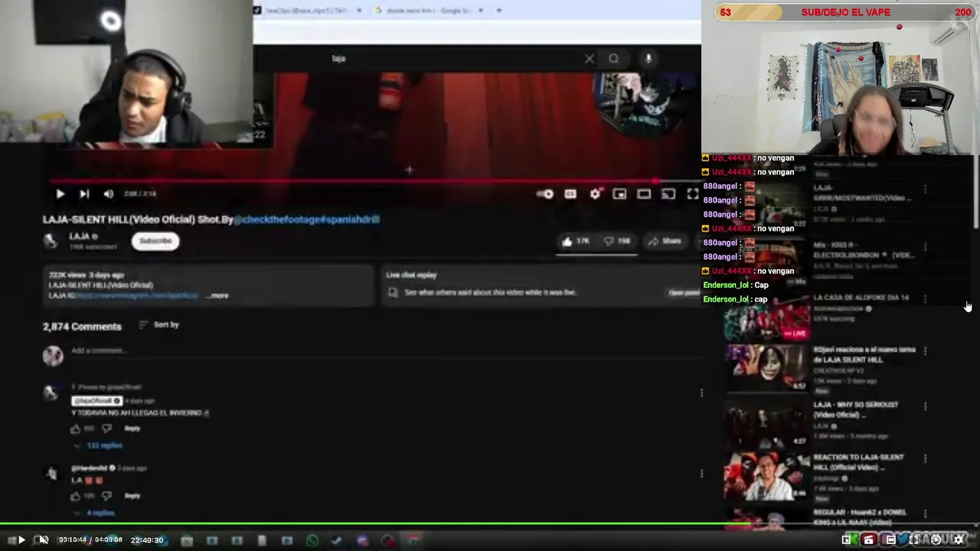Screen dimensions: 980x551
Task: Close the first browser tab
Action: [x=359, y=11]
